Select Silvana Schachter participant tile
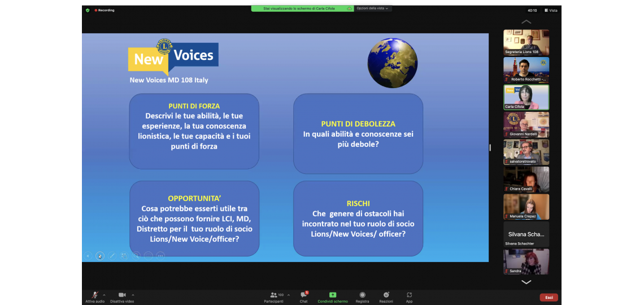644x305 pixels. [x=526, y=234]
